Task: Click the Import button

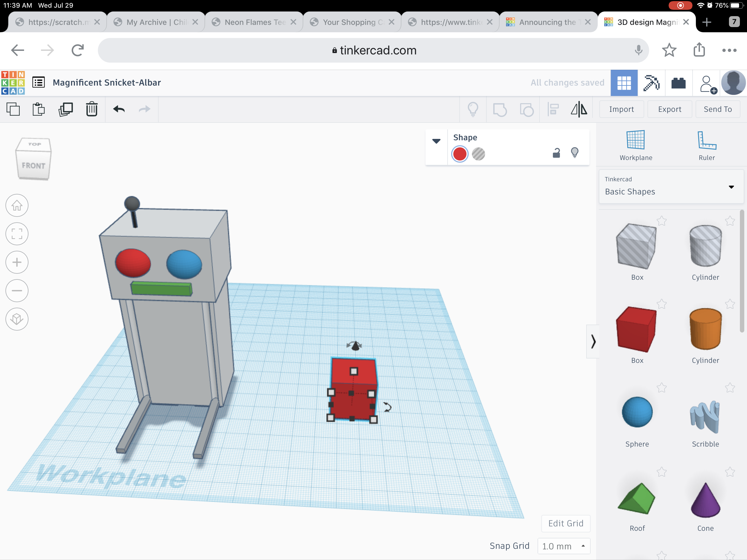Action: click(x=621, y=109)
